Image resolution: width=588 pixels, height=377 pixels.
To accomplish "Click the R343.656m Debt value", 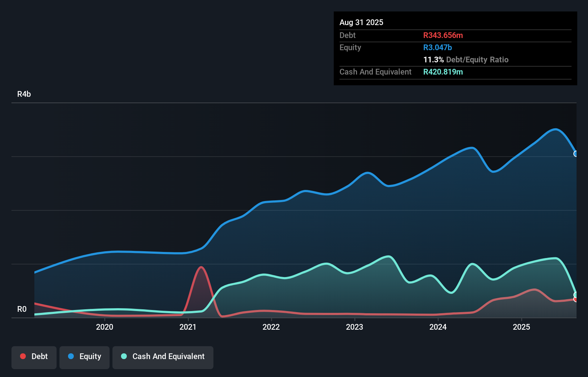I will (x=443, y=35).
